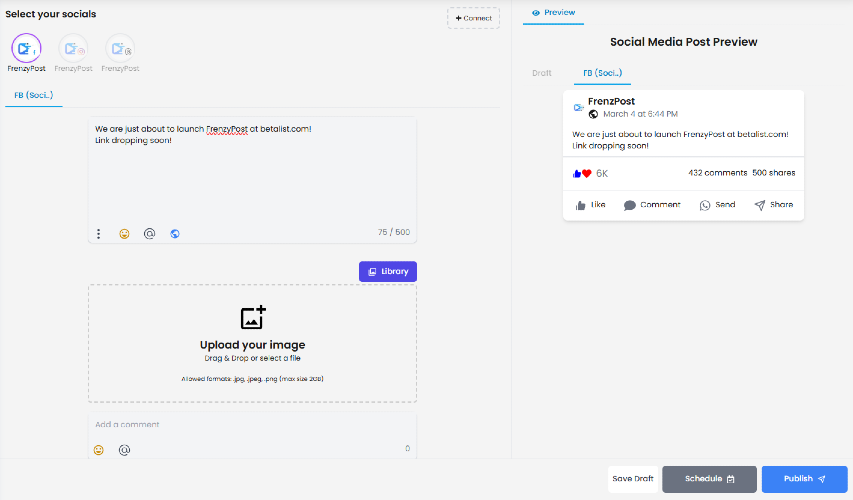Screen dimensions: 853x500
Task: Click the like and heart reactions icon
Action: [582, 174]
